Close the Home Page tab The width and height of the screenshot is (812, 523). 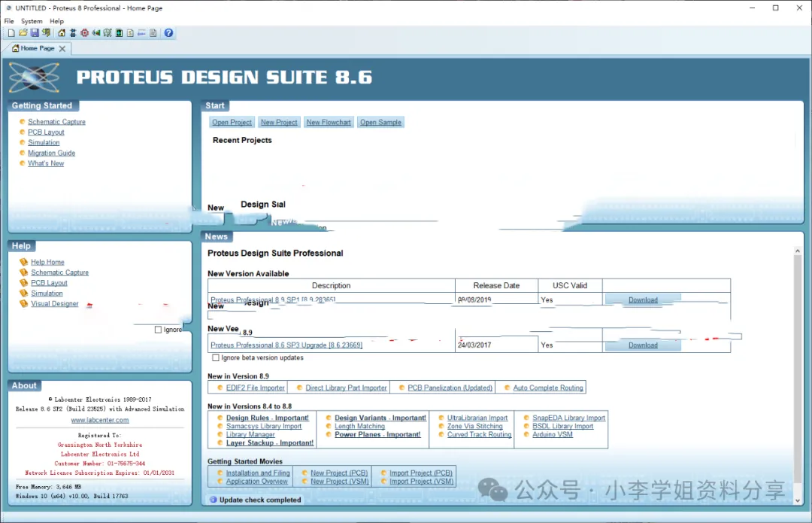[x=62, y=48]
